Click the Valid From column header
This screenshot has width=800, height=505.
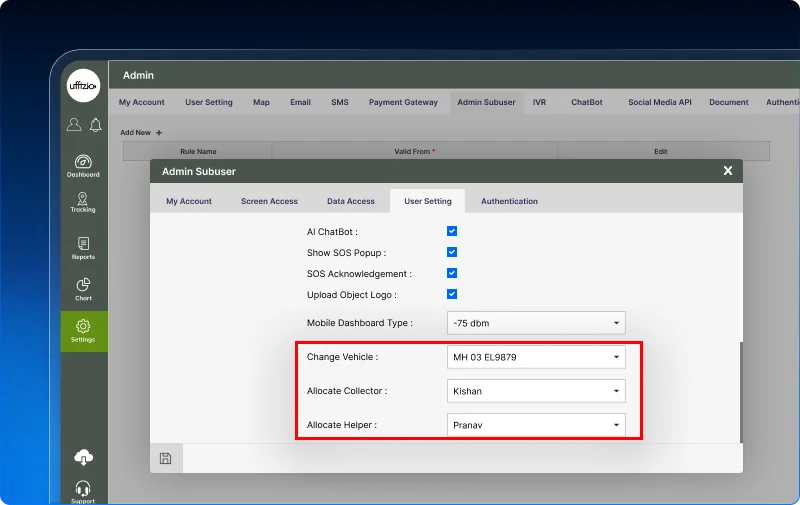[x=414, y=152]
